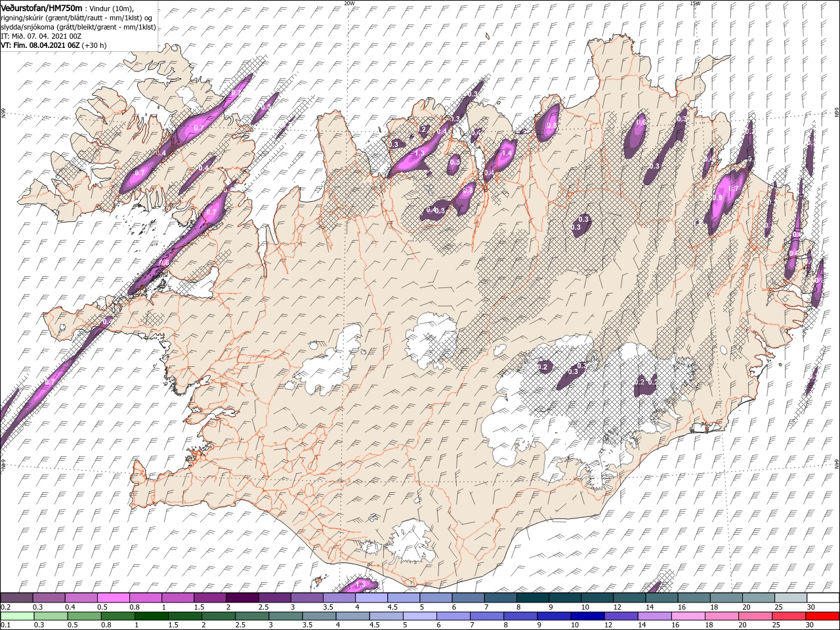Select upper legend swatch between 0.3 and 0.4
The width and height of the screenshot is (840, 630).
(49, 598)
